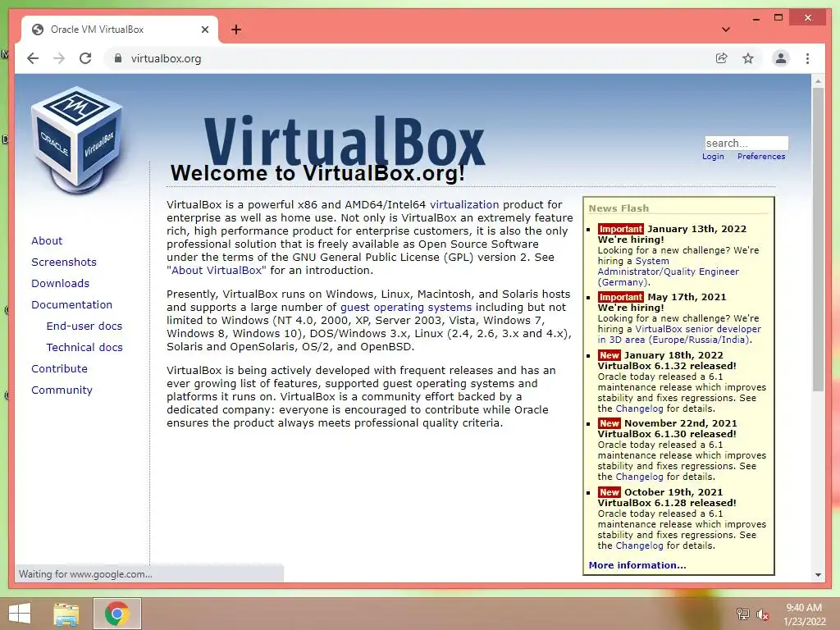The width and height of the screenshot is (840, 630).
Task: Click the padlock site info icon
Action: pyautogui.click(x=118, y=58)
